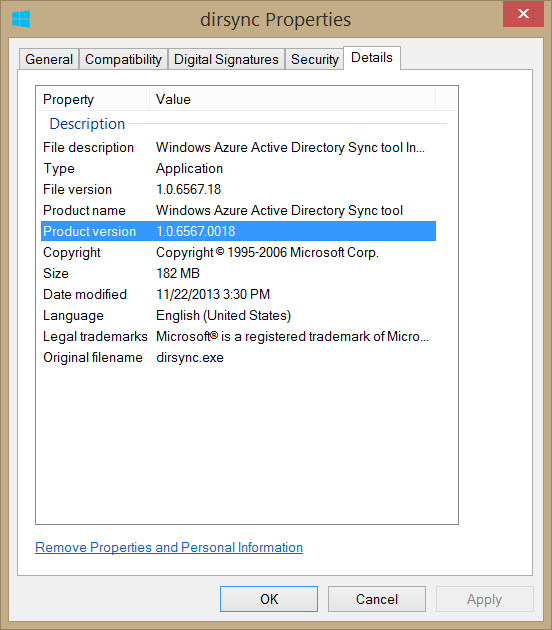Click the Windows logo icon in title bar
This screenshot has height=630, width=552.
tap(21, 19)
